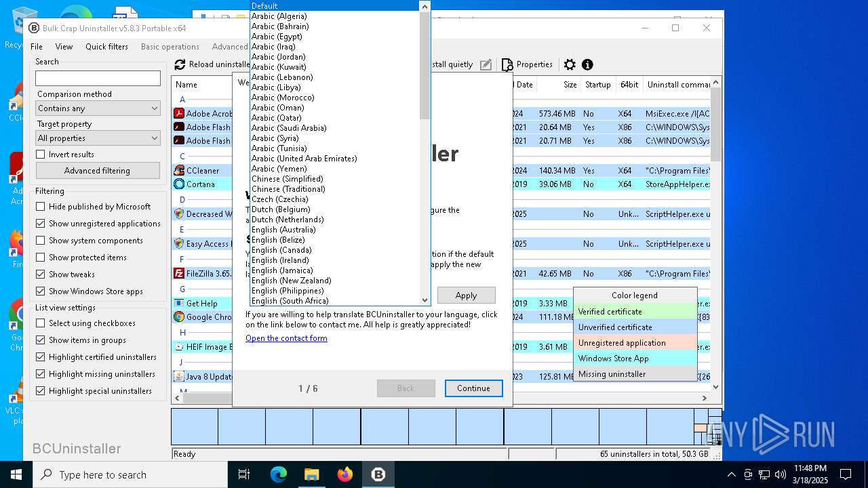The height and width of the screenshot is (488, 868).
Task: Click BCUninstaller taskbar icon
Action: tap(378, 474)
